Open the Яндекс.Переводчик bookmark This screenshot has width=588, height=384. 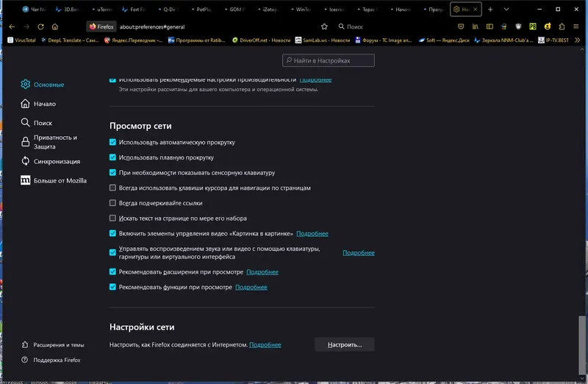coord(134,40)
